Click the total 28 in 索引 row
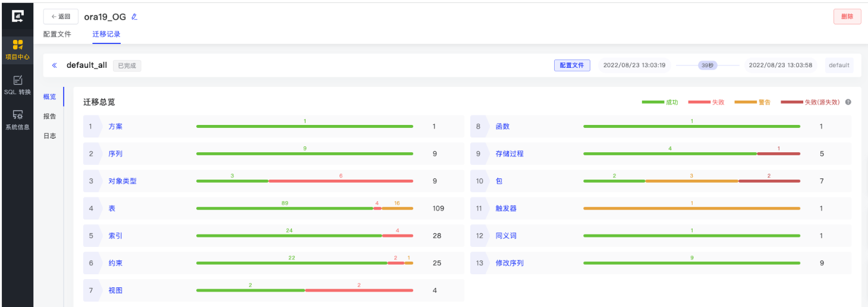 [x=437, y=236]
